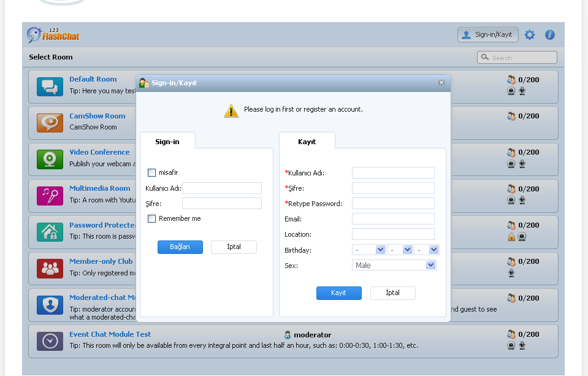This screenshot has height=376, width=588.
Task: Open the Event Chat Module Test link
Action: pyautogui.click(x=110, y=334)
